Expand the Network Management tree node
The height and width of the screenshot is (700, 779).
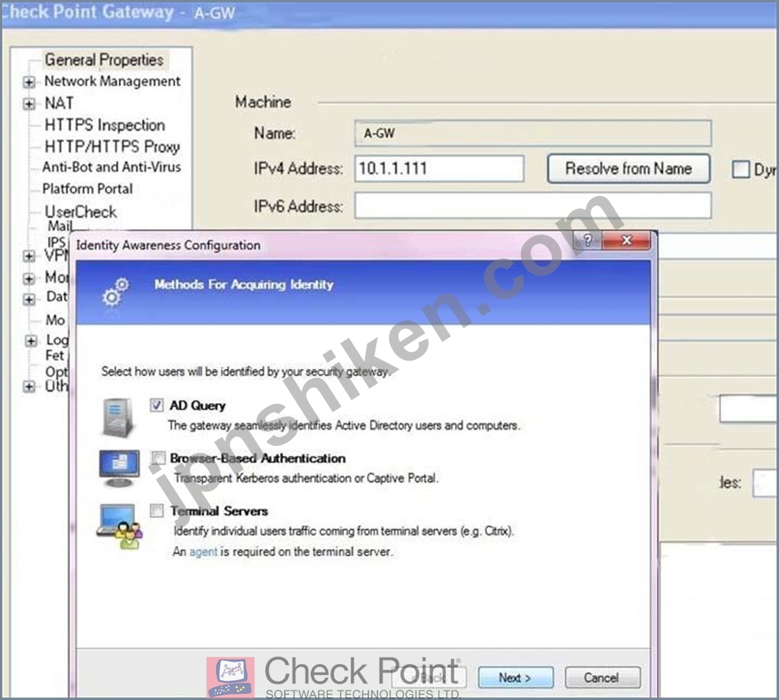pos(29,82)
